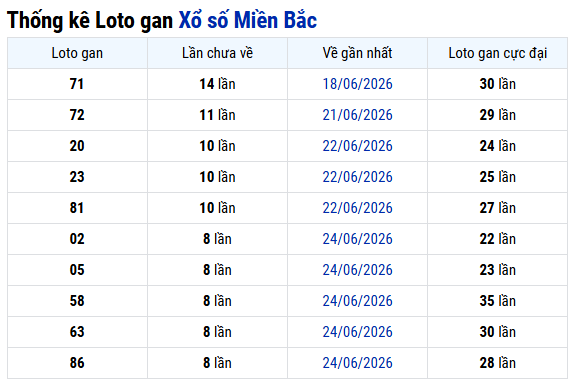Click the Lần chưa về column header

click(x=217, y=53)
